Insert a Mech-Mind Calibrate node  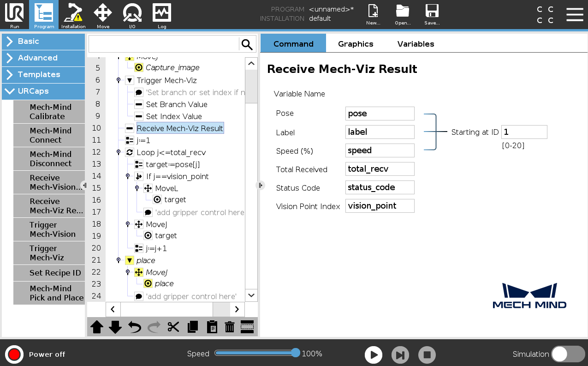tap(49, 112)
